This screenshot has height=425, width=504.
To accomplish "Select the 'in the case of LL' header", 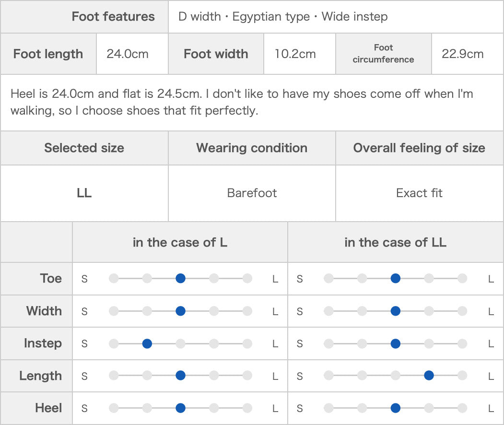I will click(396, 242).
